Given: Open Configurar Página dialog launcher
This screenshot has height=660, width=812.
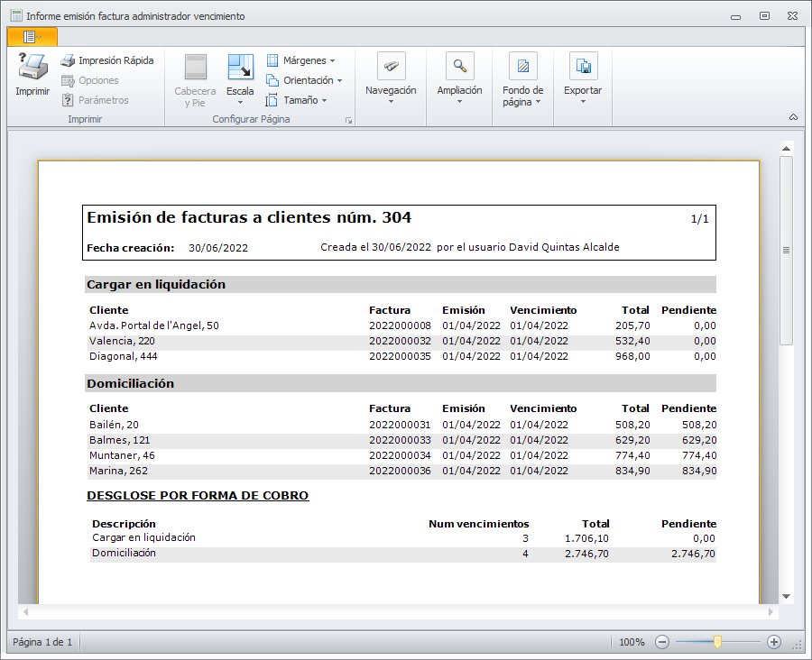Looking at the screenshot, I should (x=348, y=120).
